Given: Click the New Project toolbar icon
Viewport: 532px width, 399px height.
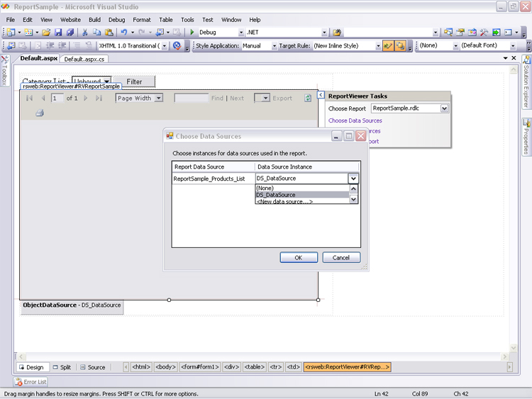Looking at the screenshot, I should coord(11,32).
